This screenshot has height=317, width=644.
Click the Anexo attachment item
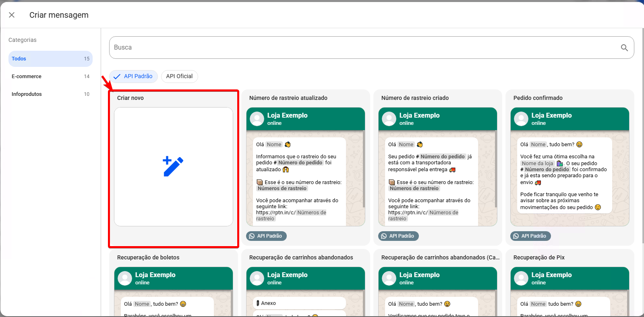(299, 303)
